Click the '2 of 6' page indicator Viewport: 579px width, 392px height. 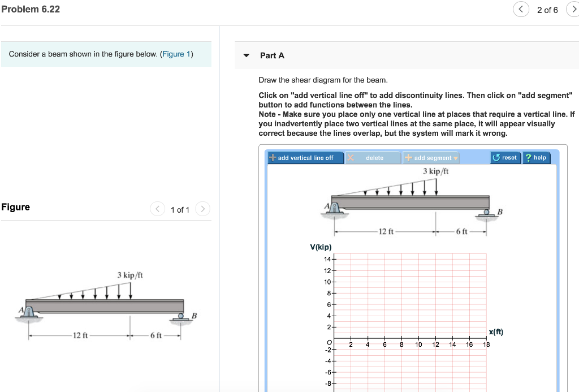[547, 10]
